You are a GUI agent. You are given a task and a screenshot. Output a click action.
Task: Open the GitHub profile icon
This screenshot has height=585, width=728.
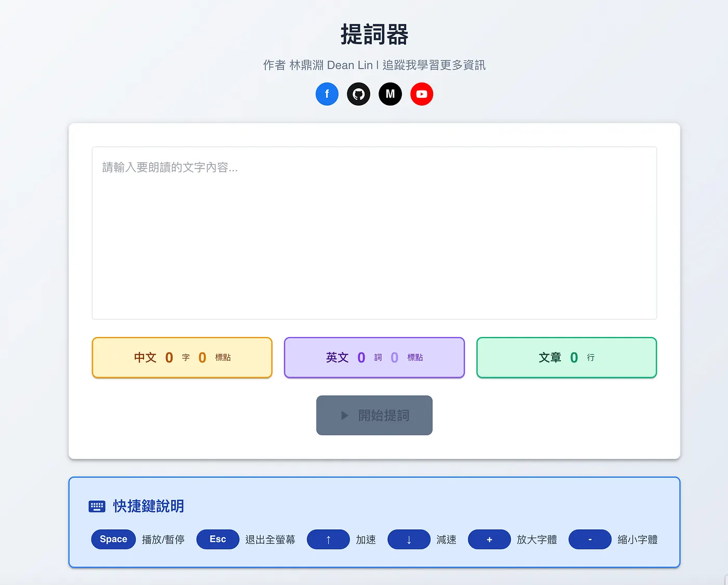(x=359, y=94)
